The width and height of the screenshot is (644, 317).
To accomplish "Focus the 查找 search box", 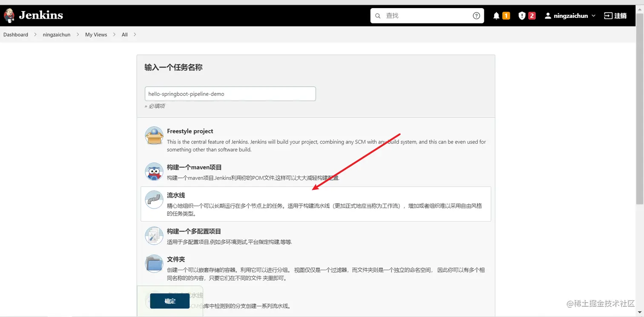I will click(427, 16).
